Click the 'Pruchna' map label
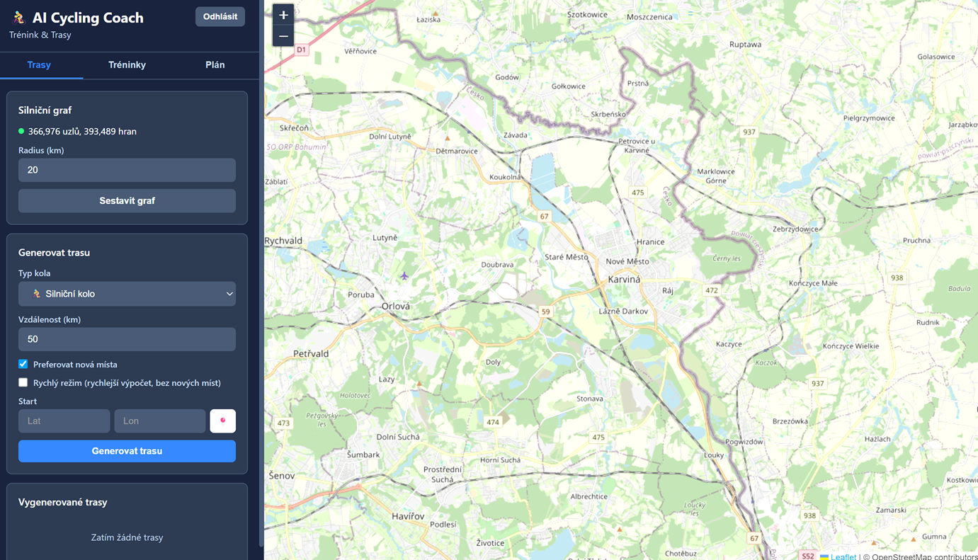This screenshot has height=560, width=978. (x=916, y=240)
